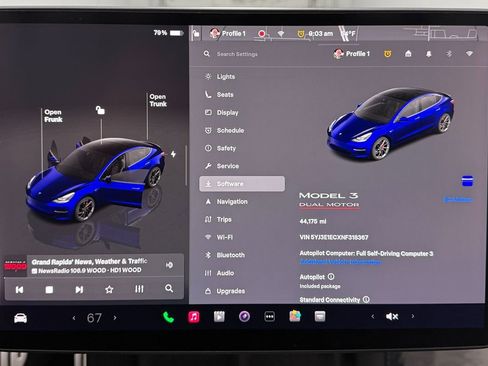Screen dimensions: 488x366
Task: Increase cabin temperature with right arrow by 67
Action: [x=115, y=318]
